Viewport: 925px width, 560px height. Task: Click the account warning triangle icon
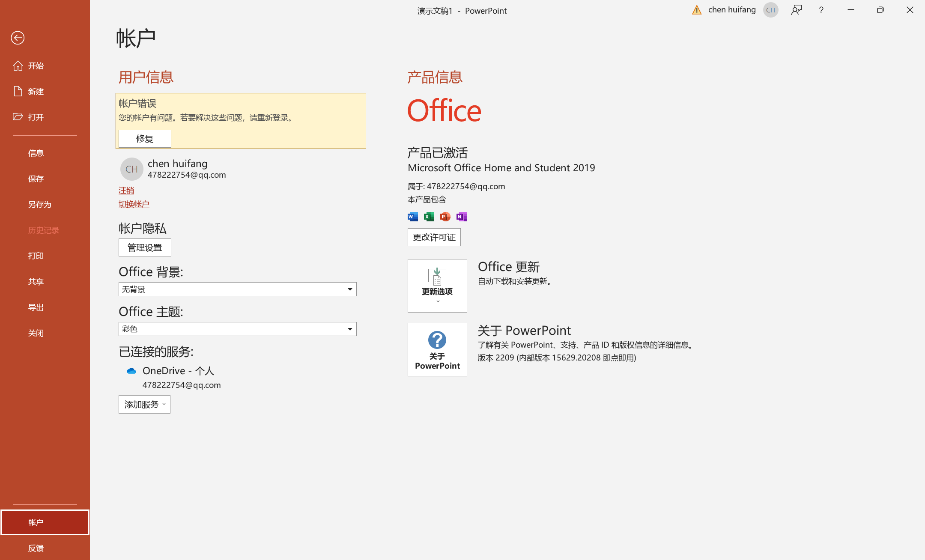point(697,10)
